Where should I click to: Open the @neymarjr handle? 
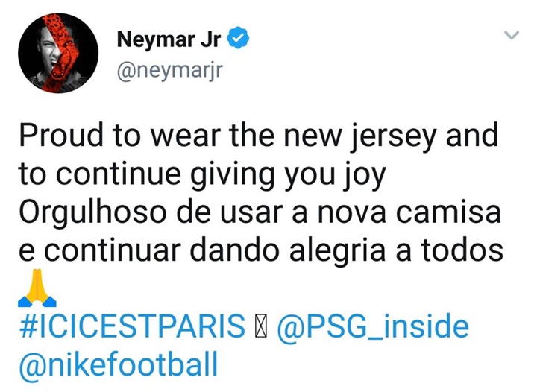(170, 71)
